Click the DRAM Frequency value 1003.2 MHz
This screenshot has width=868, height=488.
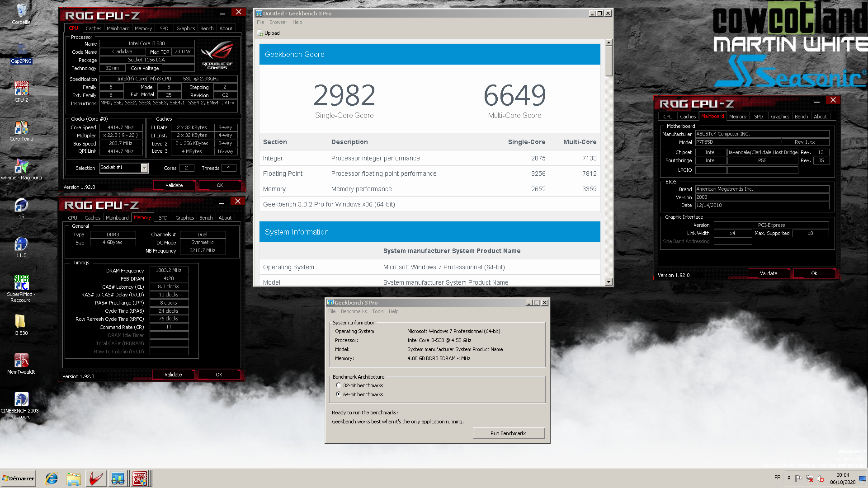pyautogui.click(x=169, y=270)
